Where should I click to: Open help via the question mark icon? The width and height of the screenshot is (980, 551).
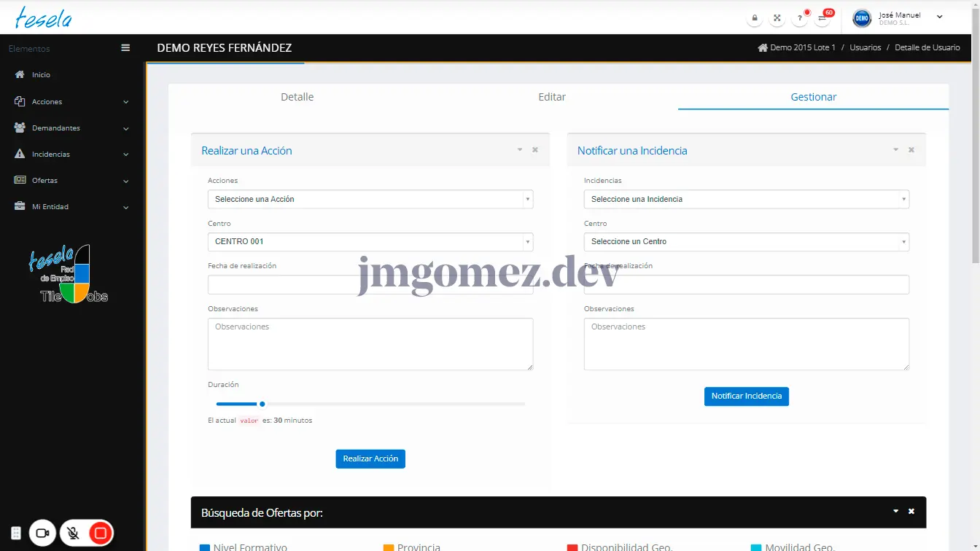800,18
